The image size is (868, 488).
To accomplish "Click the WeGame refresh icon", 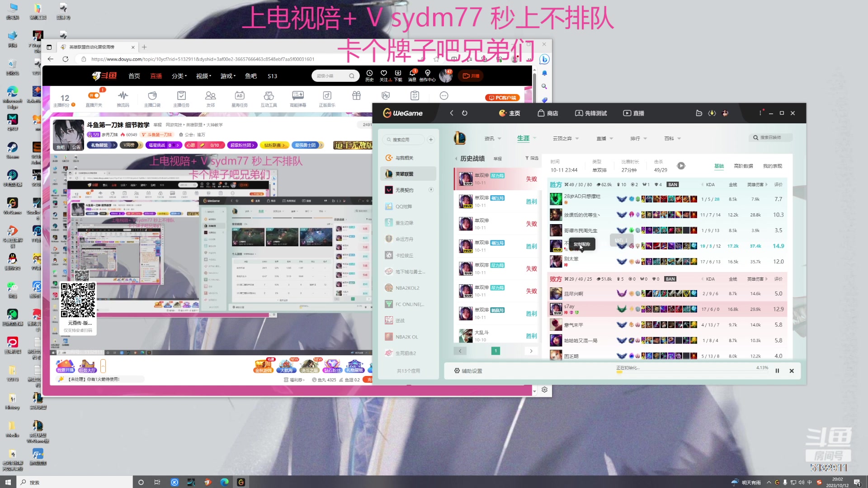I will (464, 113).
